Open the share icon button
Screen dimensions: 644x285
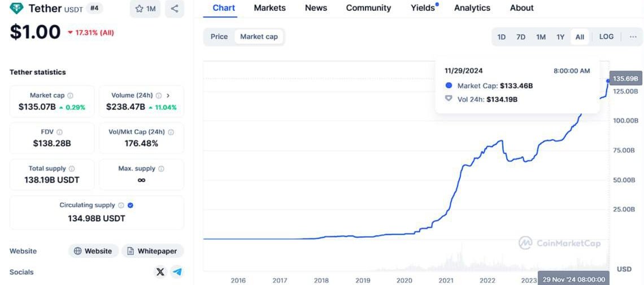pos(175,8)
